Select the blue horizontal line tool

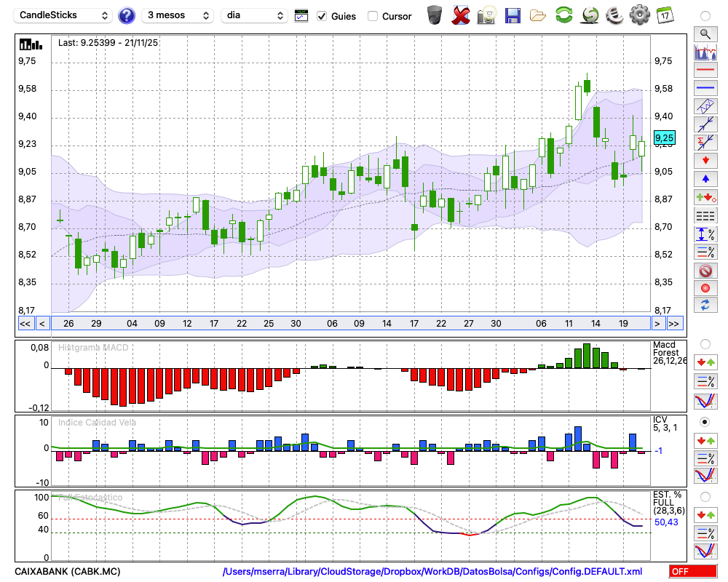click(x=705, y=88)
